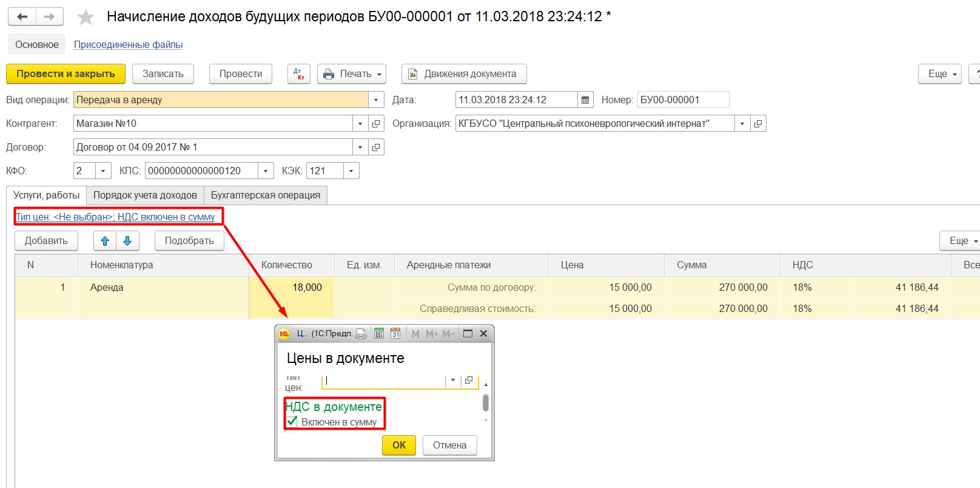Toggle Включен в сумму checkbox

pos(292,421)
